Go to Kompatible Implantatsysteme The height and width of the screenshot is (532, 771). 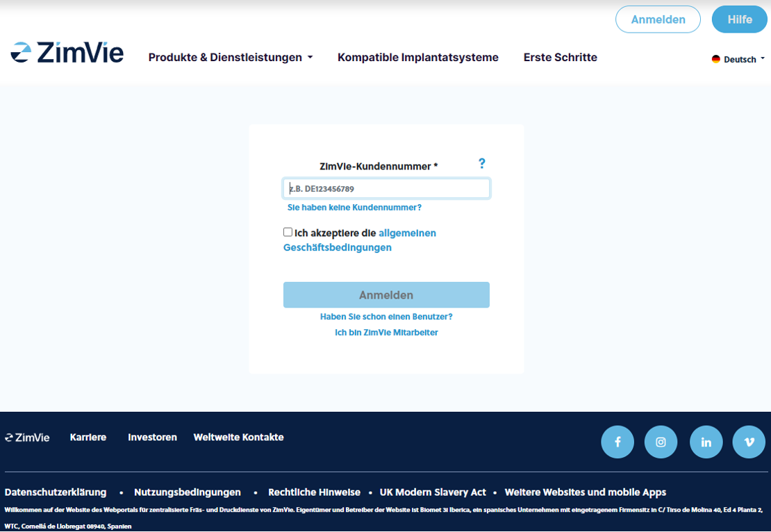(418, 58)
